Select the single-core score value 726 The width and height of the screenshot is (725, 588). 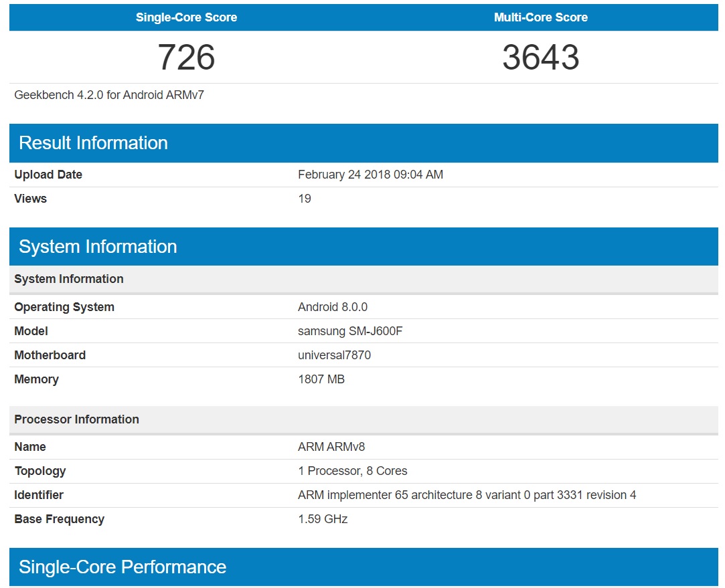point(186,58)
